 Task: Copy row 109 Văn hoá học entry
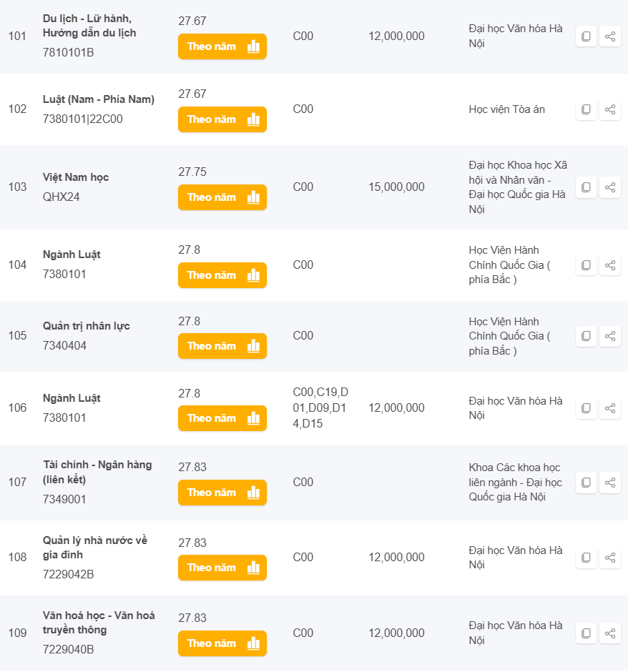(586, 633)
